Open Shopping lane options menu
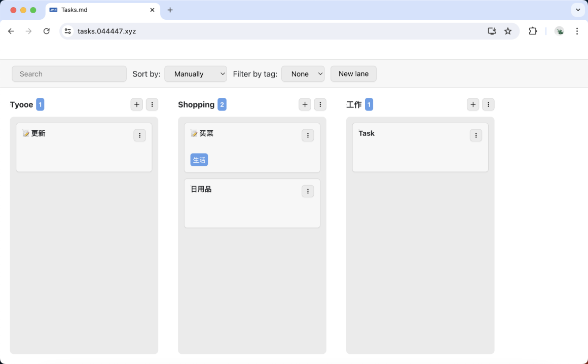This screenshot has width=588, height=364. click(320, 104)
